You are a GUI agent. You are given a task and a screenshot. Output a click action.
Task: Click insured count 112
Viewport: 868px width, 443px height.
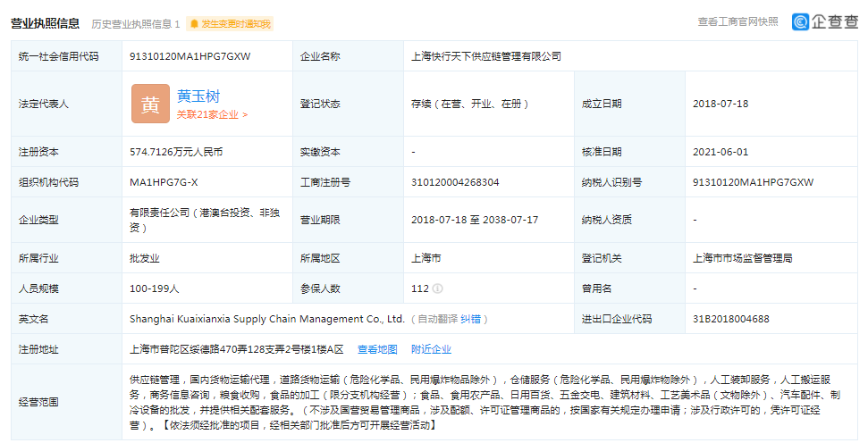(420, 288)
